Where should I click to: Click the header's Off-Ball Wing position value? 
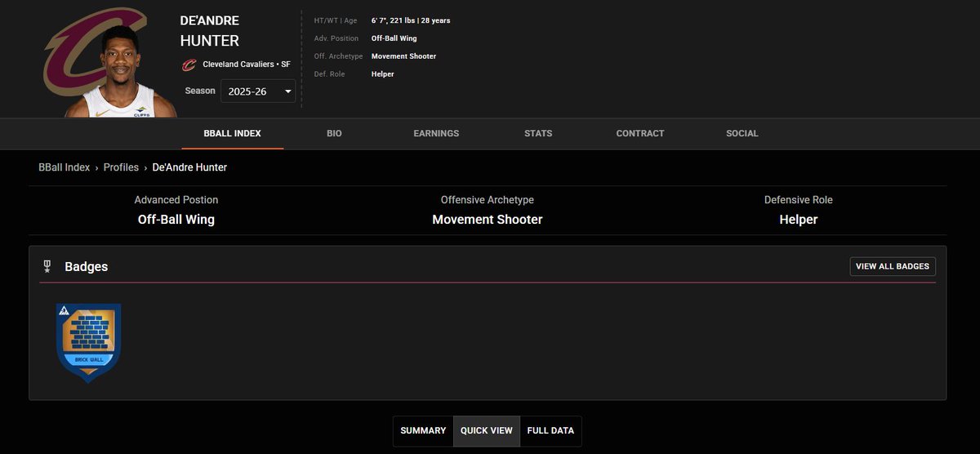pos(394,38)
